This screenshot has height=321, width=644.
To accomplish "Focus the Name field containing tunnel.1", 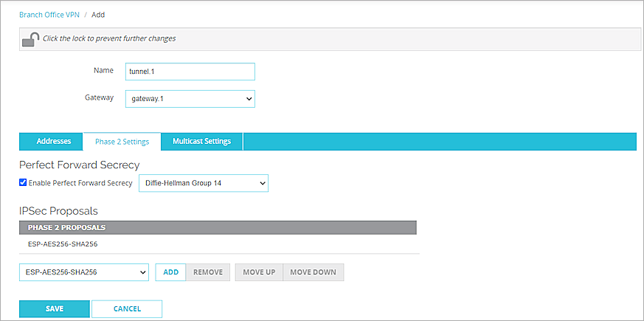I will pyautogui.click(x=190, y=71).
